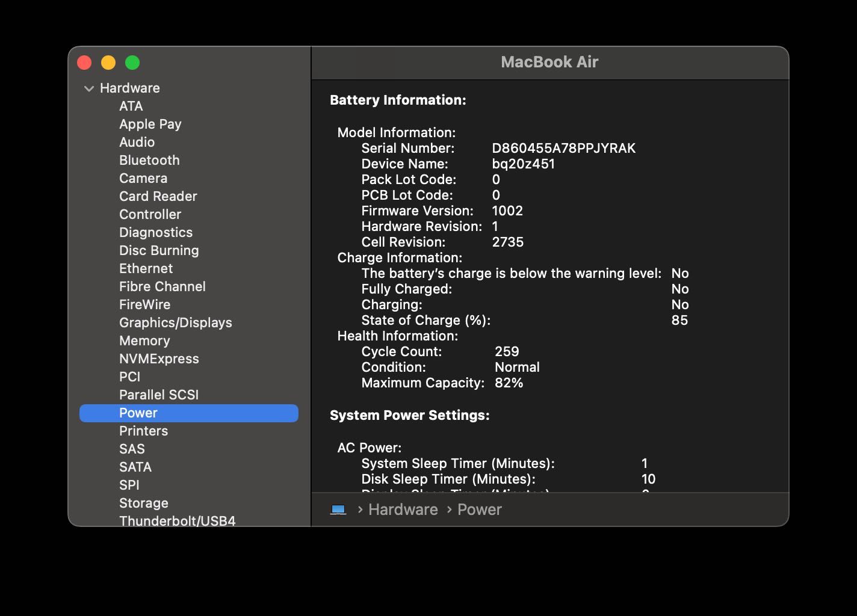The height and width of the screenshot is (616, 857).
Task: Open the SPI entry
Action: coord(129,485)
